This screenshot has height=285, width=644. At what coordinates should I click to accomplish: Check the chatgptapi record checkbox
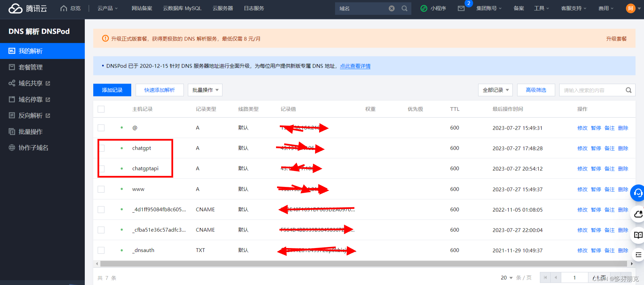[102, 169]
